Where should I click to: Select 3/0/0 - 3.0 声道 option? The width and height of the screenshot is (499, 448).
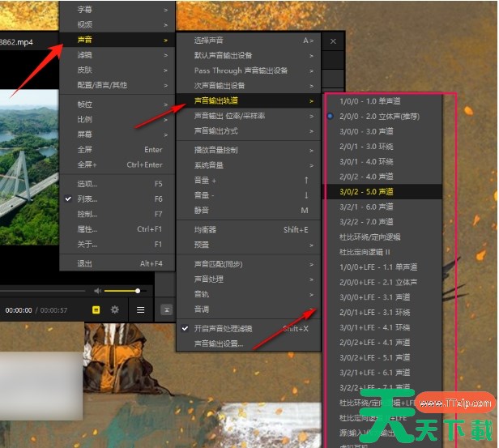[x=383, y=131]
